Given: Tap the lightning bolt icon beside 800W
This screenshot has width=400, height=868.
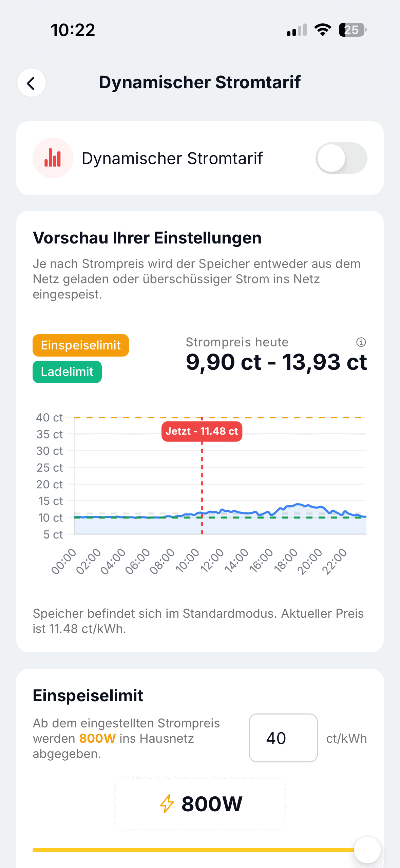Looking at the screenshot, I should (167, 804).
